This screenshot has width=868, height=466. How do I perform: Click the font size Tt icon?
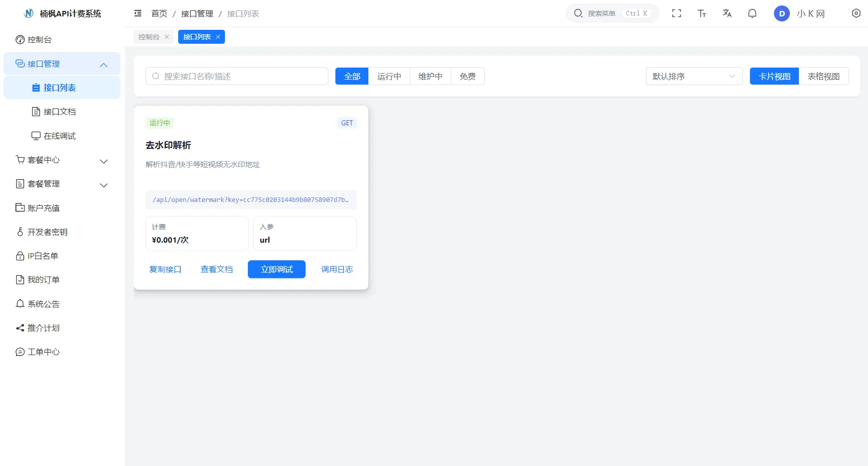[702, 13]
